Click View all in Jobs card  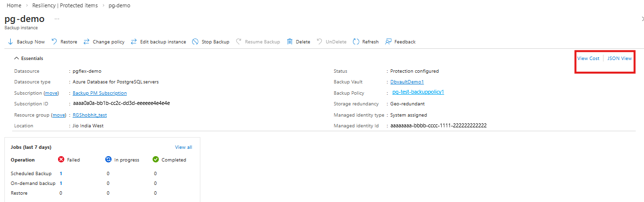click(x=183, y=147)
